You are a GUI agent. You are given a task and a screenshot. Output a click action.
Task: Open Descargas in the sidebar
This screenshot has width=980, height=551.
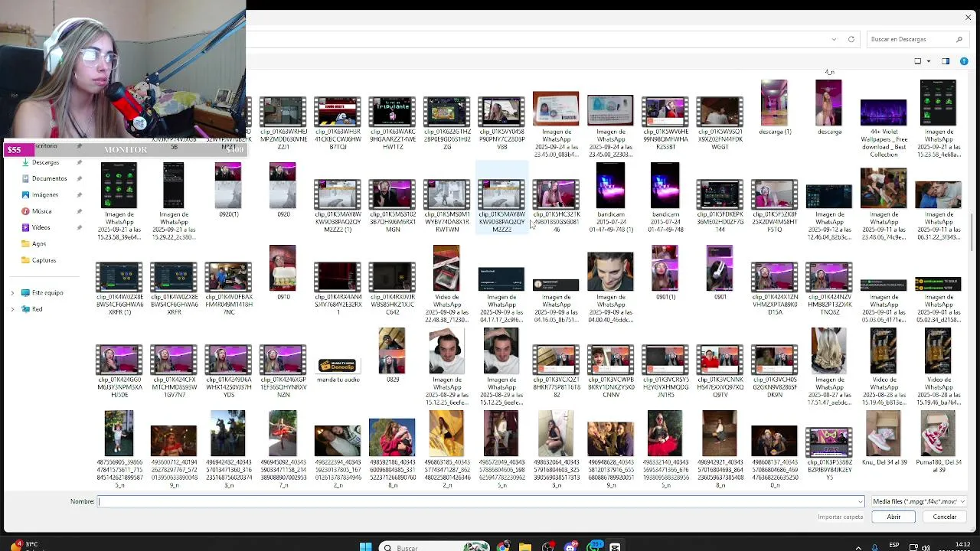45,162
